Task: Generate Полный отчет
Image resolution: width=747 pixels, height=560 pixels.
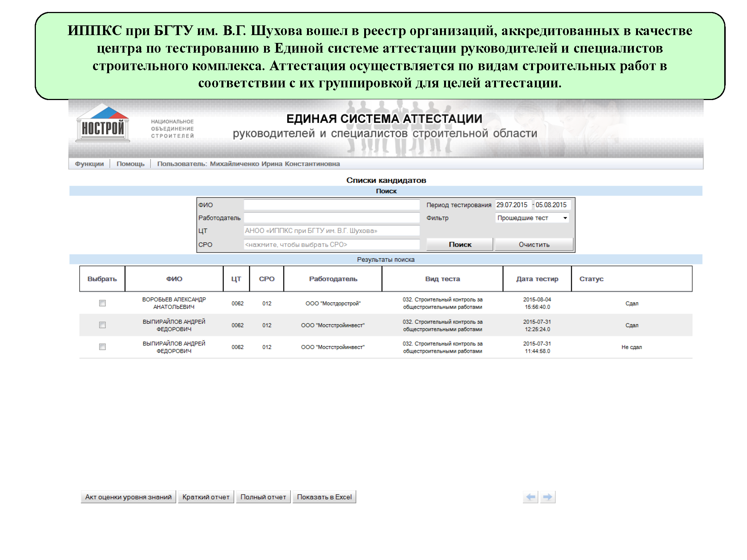Action: (263, 497)
